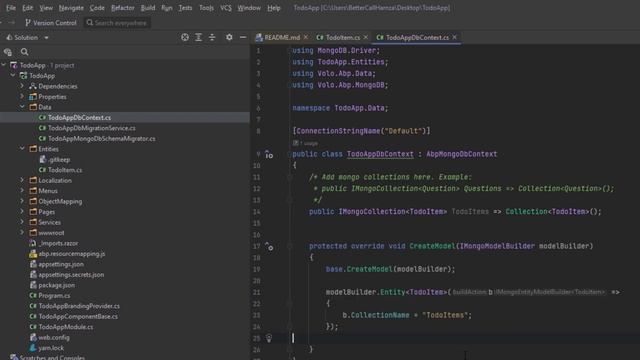Collapse the Data folder
This screenshot has height=360, width=640.
(22, 107)
